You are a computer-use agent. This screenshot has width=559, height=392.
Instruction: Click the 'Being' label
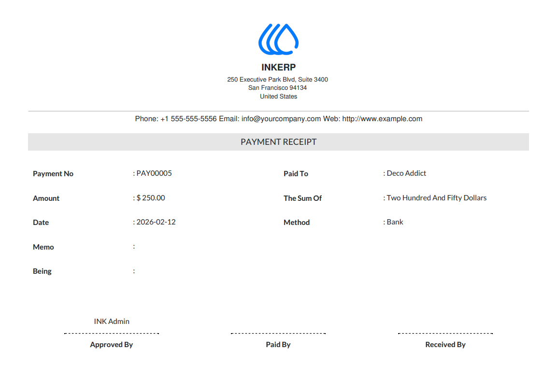[42, 271]
